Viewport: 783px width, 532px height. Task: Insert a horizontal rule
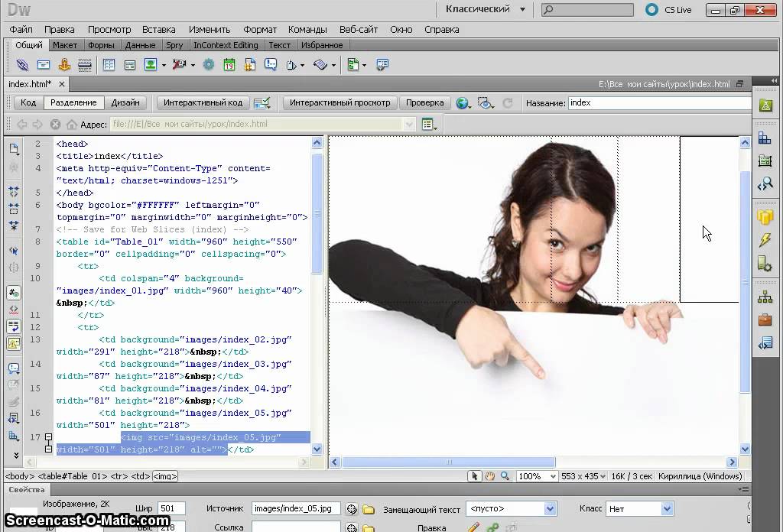[x=85, y=64]
